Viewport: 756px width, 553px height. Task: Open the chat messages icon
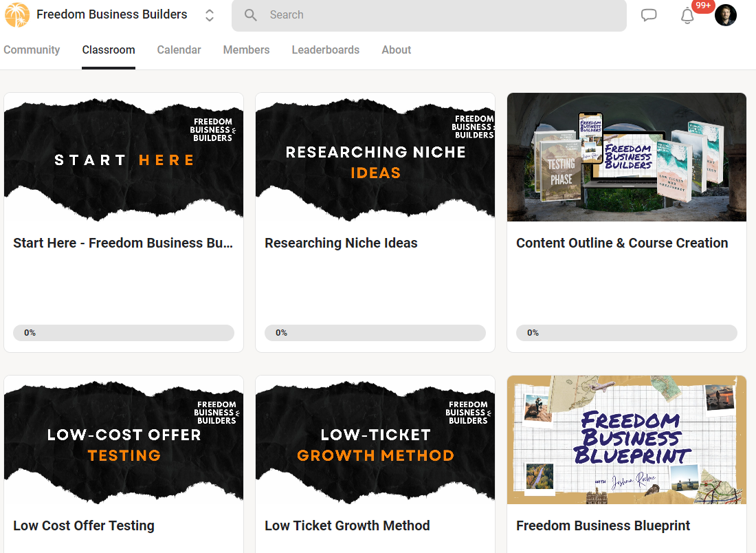pyautogui.click(x=649, y=15)
